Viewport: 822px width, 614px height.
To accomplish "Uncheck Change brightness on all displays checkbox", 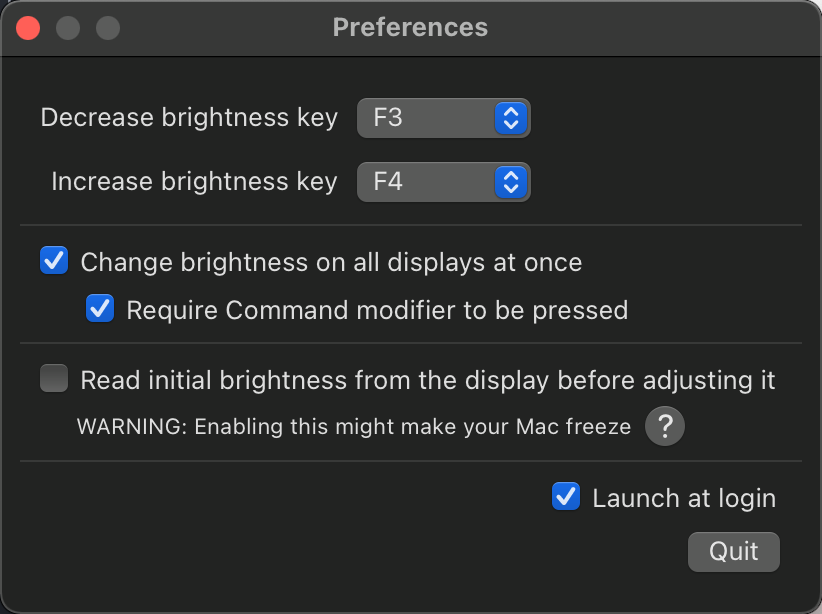I will (54, 261).
